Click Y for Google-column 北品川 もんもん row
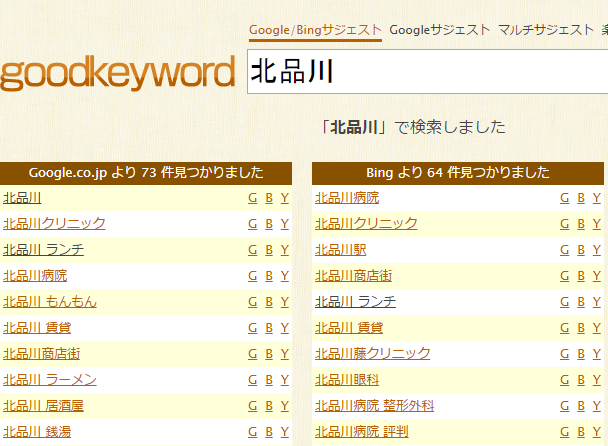608x446 pixels. 285,302
